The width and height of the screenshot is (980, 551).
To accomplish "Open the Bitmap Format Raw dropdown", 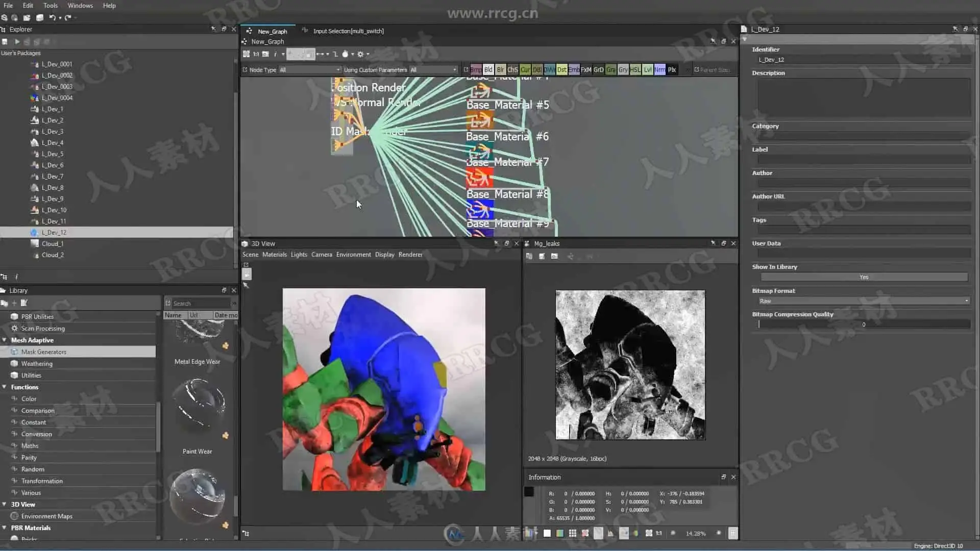I will click(x=864, y=301).
